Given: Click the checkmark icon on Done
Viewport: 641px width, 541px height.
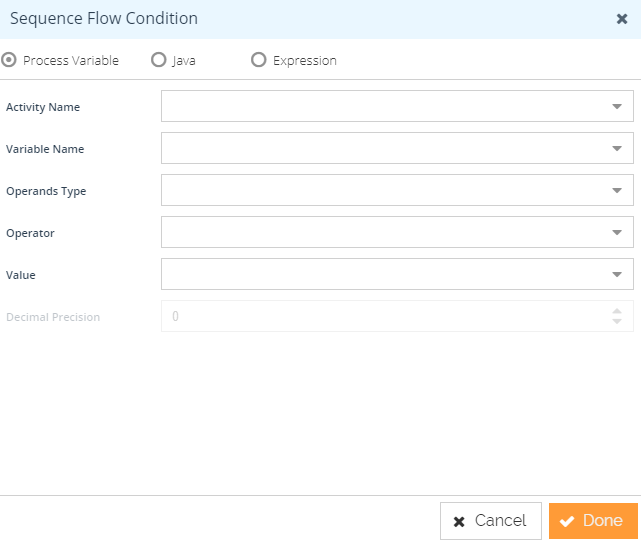Looking at the screenshot, I should tap(567, 521).
